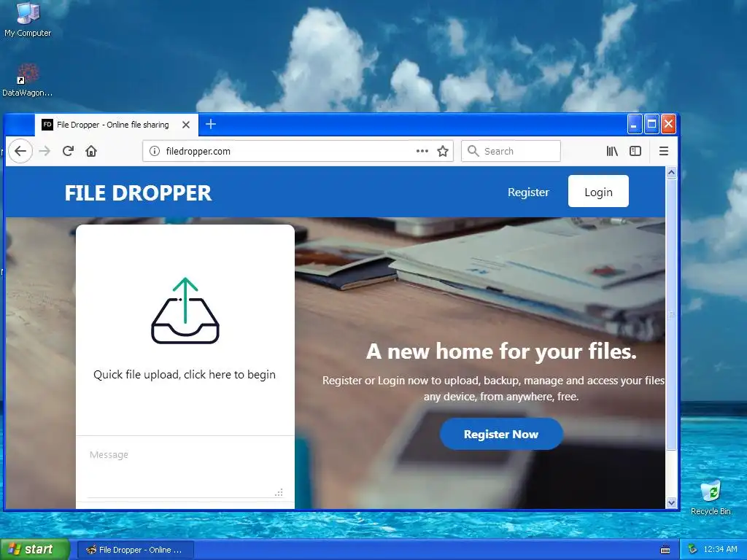Click the scrollbar down arrow
Image resolution: width=747 pixels, height=560 pixels.
[x=671, y=503]
